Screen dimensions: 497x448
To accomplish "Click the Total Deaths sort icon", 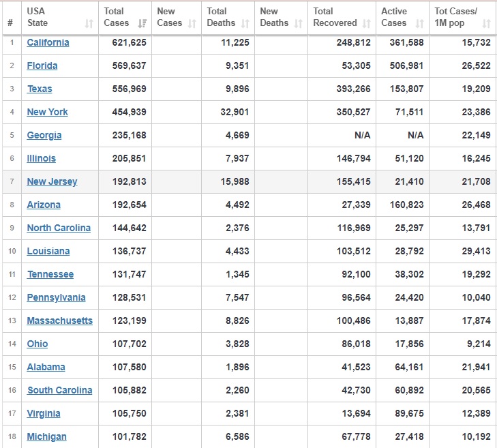I will point(245,24).
